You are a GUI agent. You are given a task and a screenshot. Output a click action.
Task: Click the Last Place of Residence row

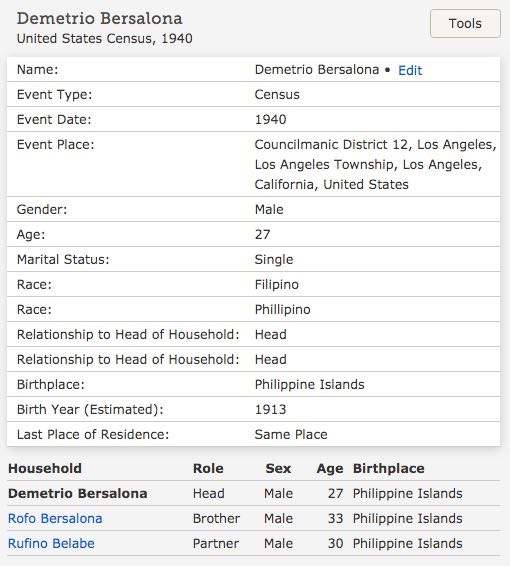tap(253, 434)
